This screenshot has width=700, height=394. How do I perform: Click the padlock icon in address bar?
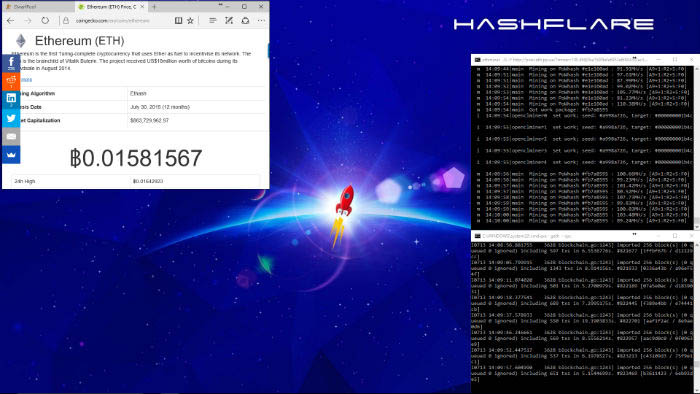tap(66, 21)
